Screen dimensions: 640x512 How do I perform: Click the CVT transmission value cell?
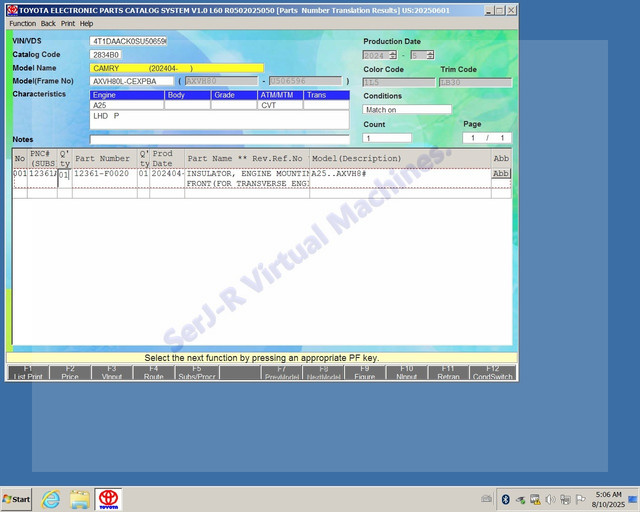280,105
